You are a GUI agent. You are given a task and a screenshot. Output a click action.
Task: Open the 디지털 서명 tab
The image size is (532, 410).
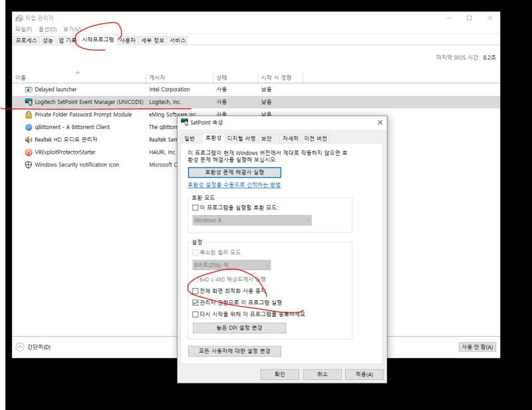(241, 138)
